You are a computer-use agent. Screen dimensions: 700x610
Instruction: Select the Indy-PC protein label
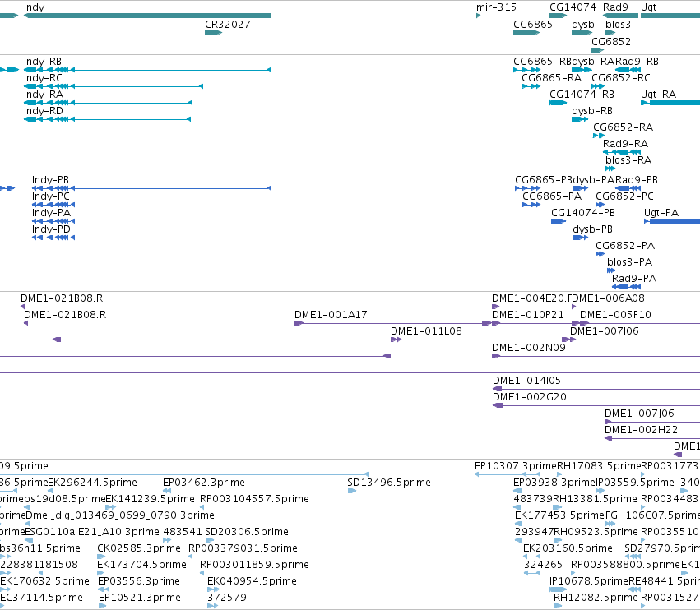50,196
